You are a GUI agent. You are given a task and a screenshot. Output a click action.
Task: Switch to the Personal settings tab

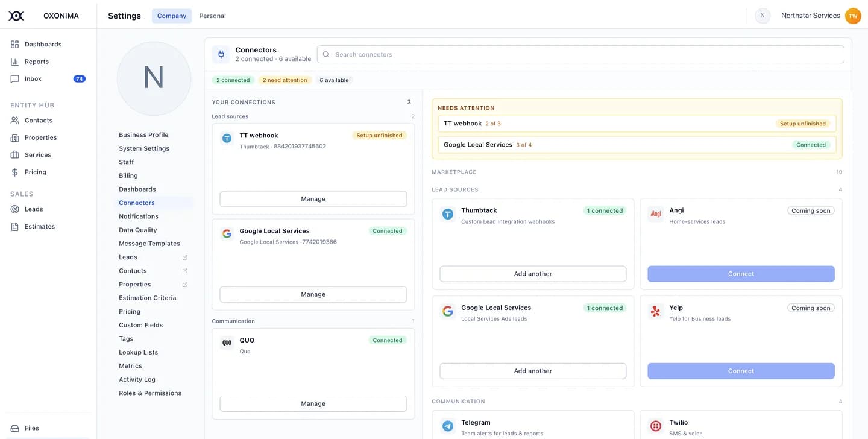click(212, 16)
